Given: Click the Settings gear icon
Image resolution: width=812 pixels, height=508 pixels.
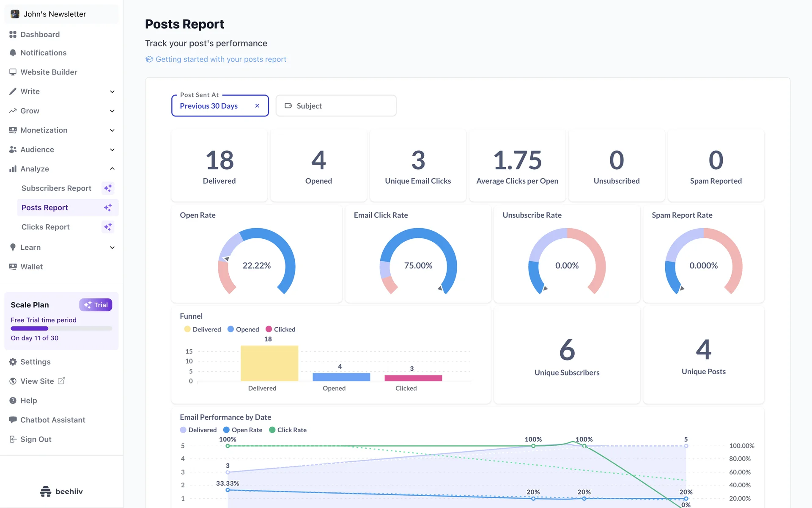Looking at the screenshot, I should [x=13, y=362].
